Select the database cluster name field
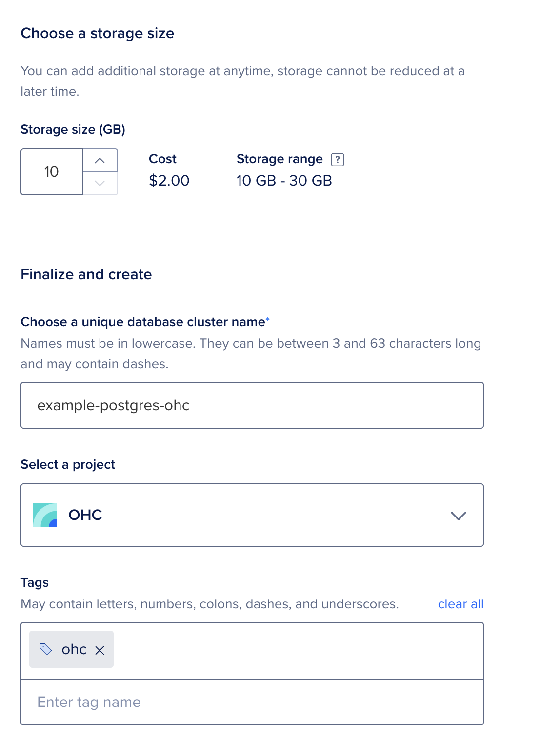The image size is (560, 745). pyautogui.click(x=252, y=405)
